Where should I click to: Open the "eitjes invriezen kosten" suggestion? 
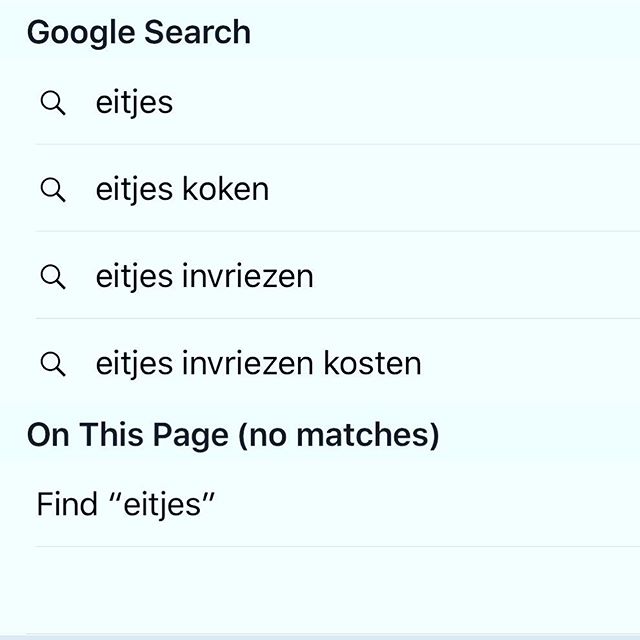258,363
